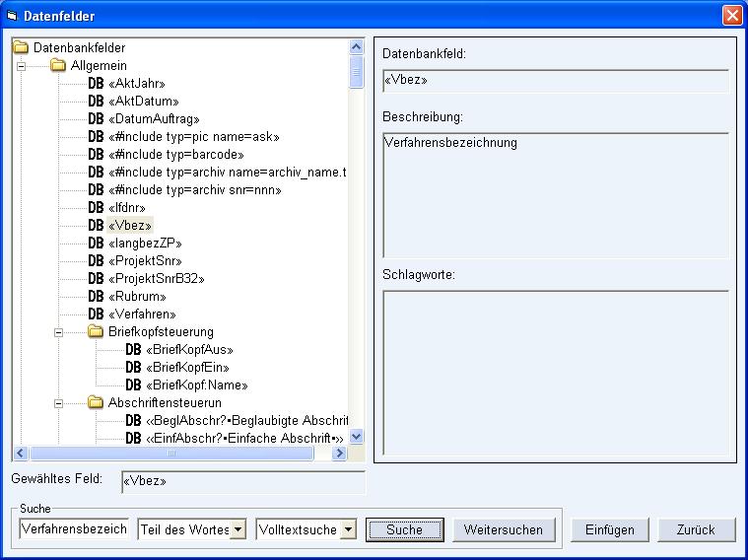Screen dimensions: 748x560
Task: Click the DB icon beside «ProjektSnr»
Action: pyautogui.click(x=96, y=261)
